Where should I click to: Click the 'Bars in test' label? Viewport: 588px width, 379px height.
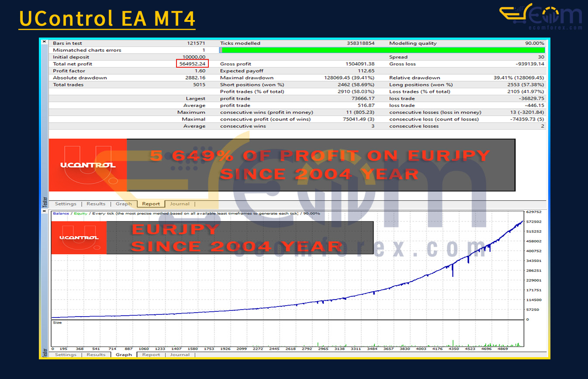coord(67,43)
